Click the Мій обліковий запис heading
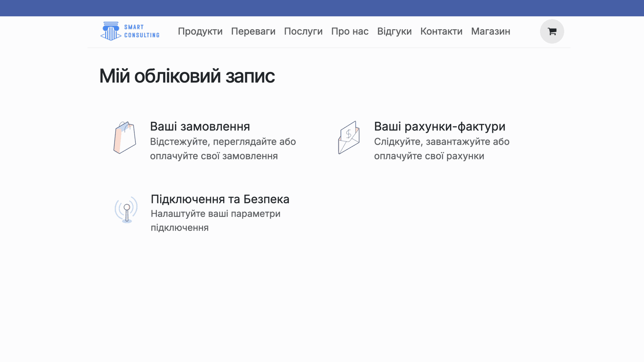This screenshot has width=644, height=362. [x=187, y=76]
